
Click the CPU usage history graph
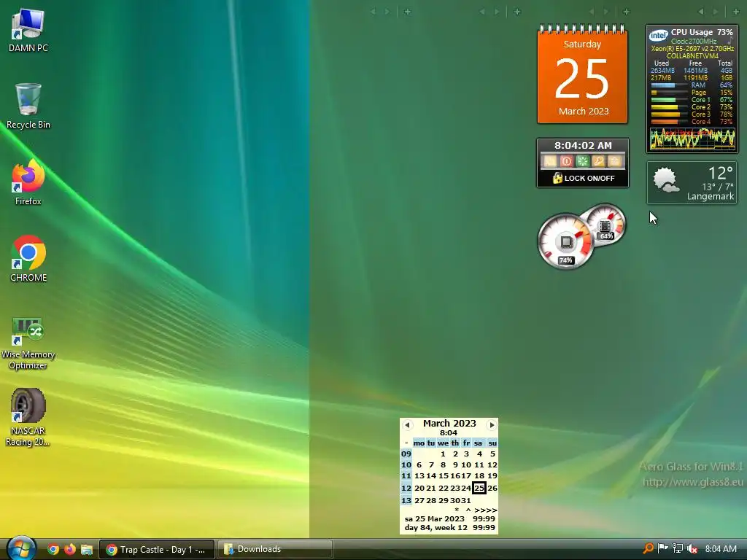pos(692,139)
